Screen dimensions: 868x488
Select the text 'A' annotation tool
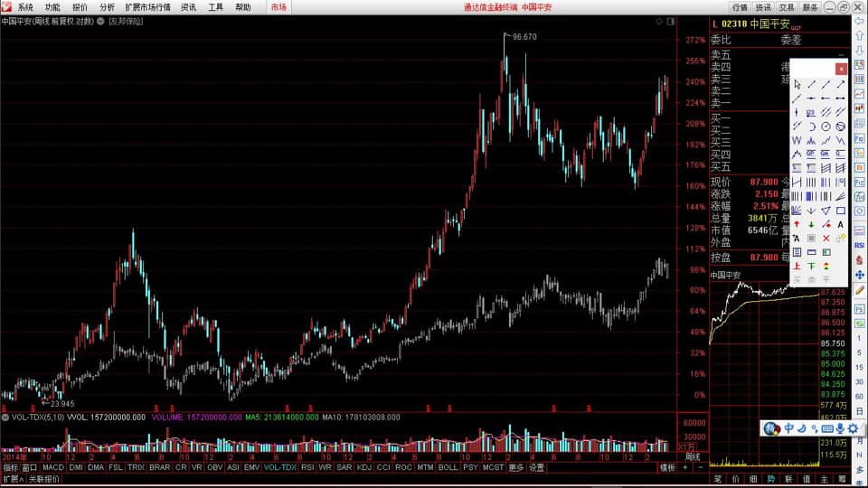(840, 224)
